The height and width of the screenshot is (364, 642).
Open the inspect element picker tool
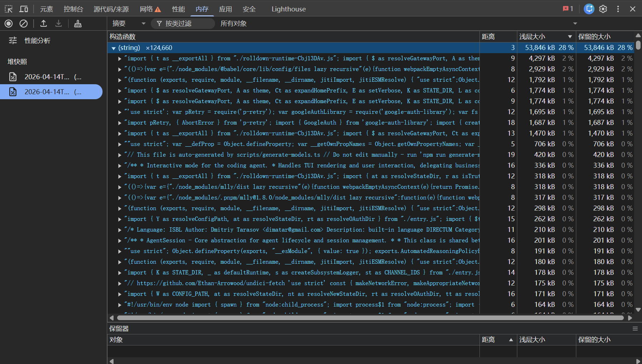pos(9,9)
